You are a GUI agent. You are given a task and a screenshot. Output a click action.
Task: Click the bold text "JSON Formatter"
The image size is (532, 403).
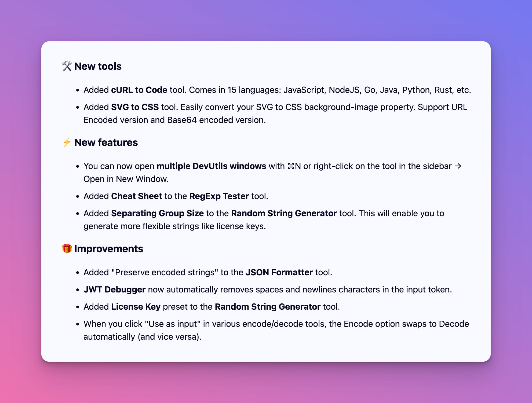click(279, 272)
